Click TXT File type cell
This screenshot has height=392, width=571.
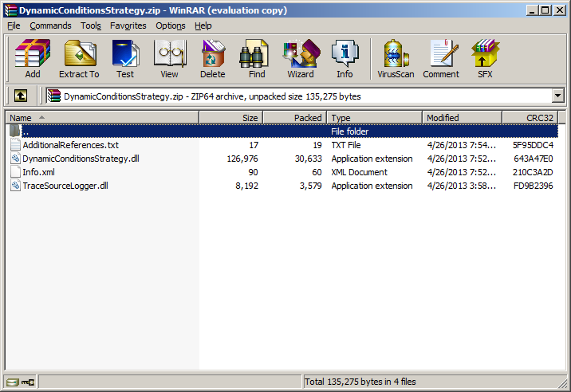pos(346,145)
